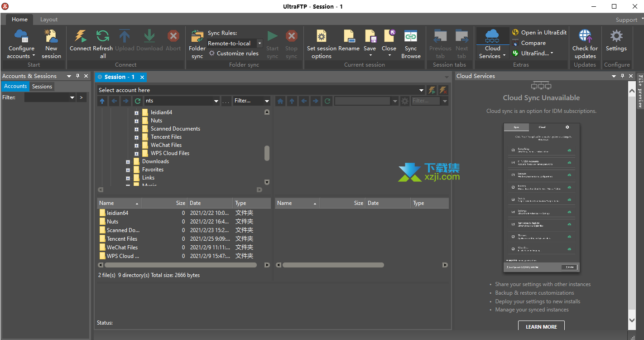Expand WeChat Files tree node

click(136, 145)
